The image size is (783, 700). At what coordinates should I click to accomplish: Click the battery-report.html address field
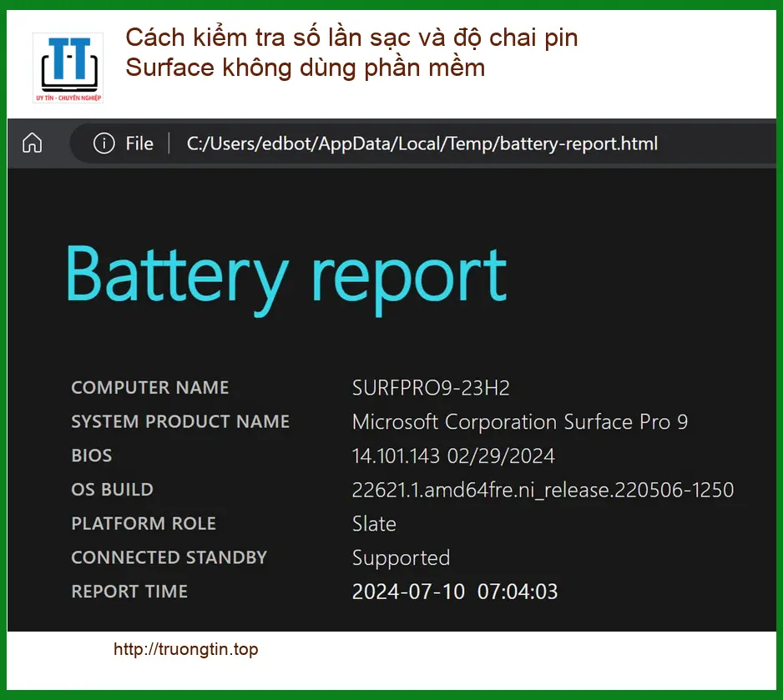click(422, 144)
